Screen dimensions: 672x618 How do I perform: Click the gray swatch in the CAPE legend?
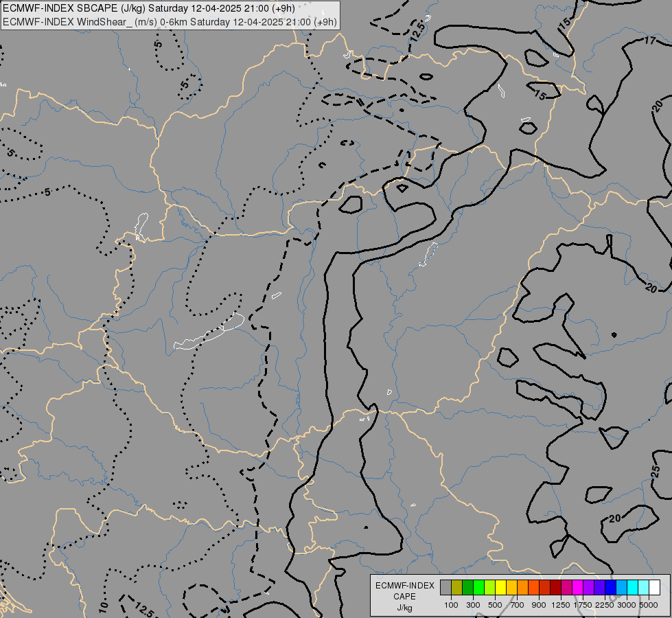(445, 588)
